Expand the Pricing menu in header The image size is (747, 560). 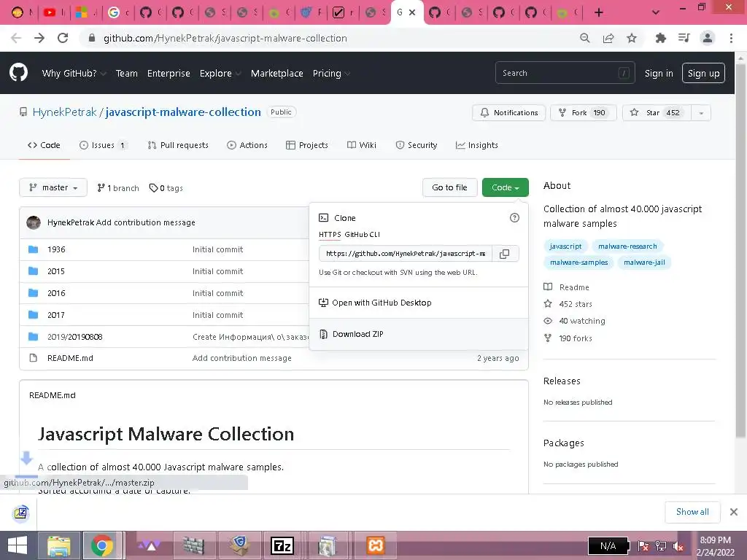click(x=331, y=74)
